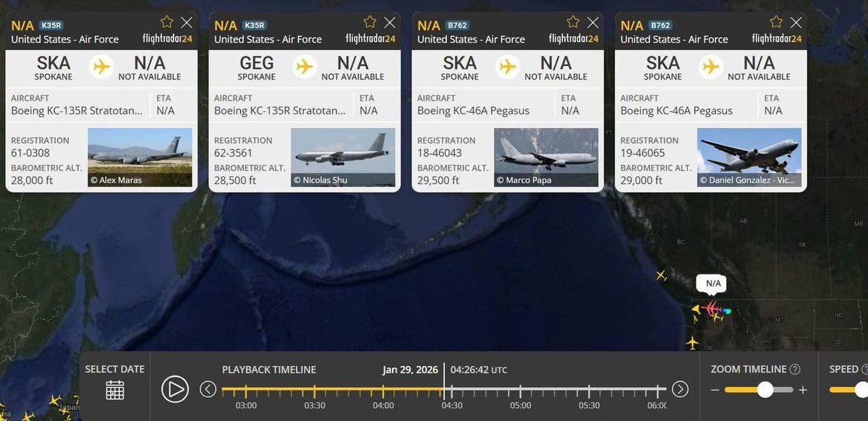Select yellow aircraft above the zoom controls
Screen dimensions: 868x421
692,342
